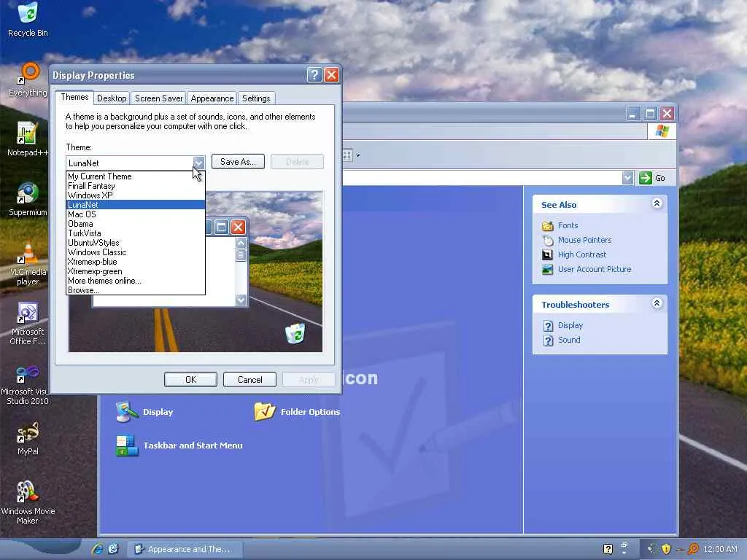Click the Taskbar and Start Menu icon
Screen dimensions: 747x560
point(127,446)
